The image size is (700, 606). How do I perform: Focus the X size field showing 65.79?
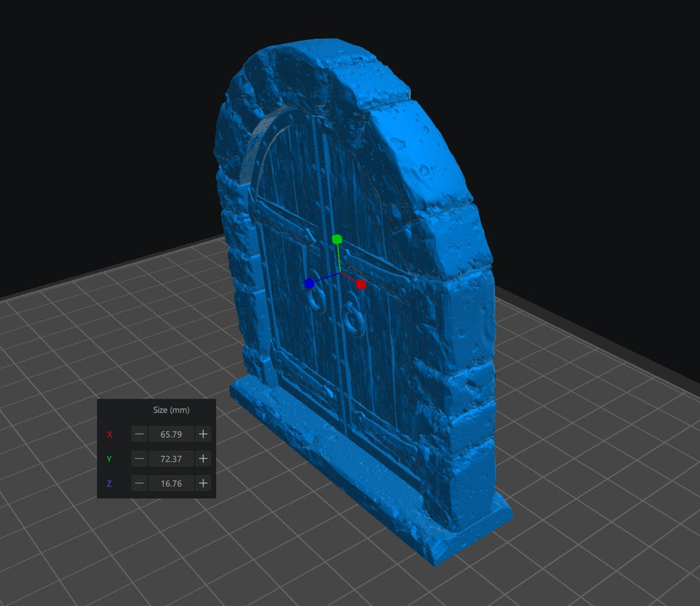coord(171,434)
